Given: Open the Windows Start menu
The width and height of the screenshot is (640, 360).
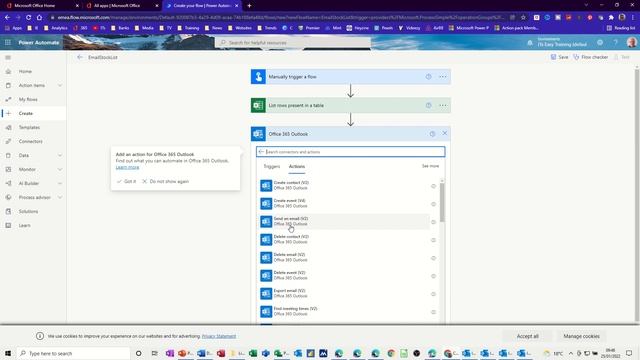Looking at the screenshot, I should [x=8, y=353].
